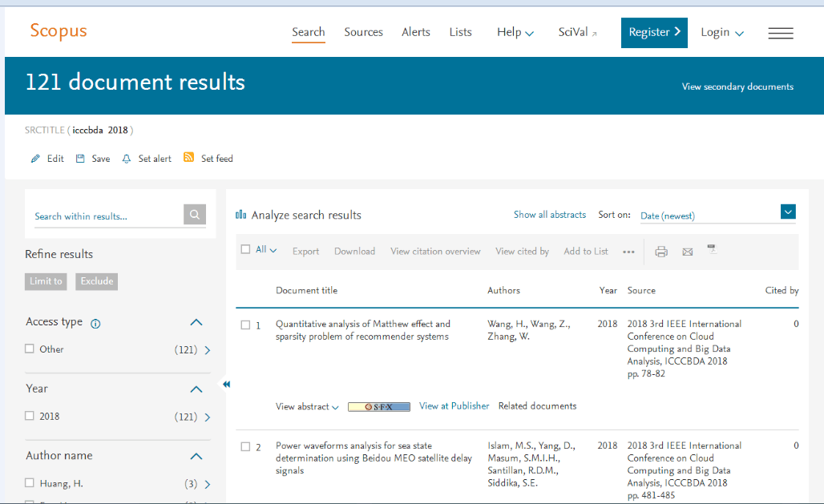Screen dimensions: 824x504
Task: Open source title for document 1
Action: click(x=685, y=343)
